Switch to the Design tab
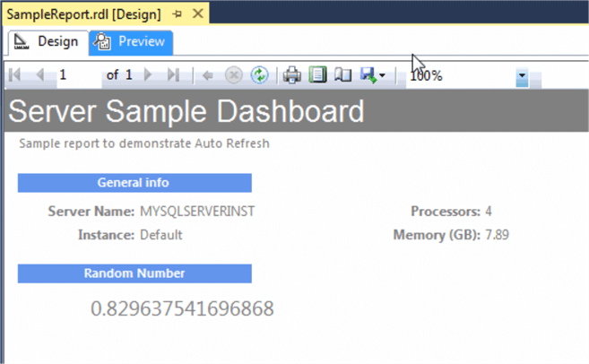This screenshot has height=364, width=589. 48,42
